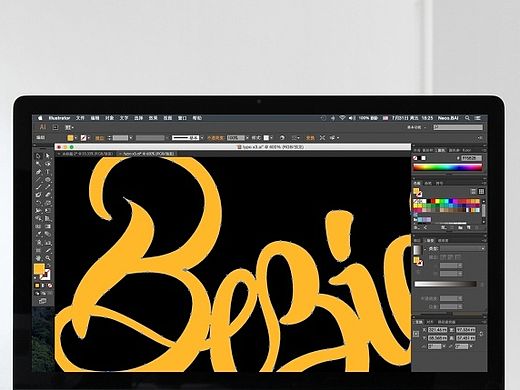Open the gradient Type dropdown
This screenshot has height=390, width=520.
click(x=462, y=249)
